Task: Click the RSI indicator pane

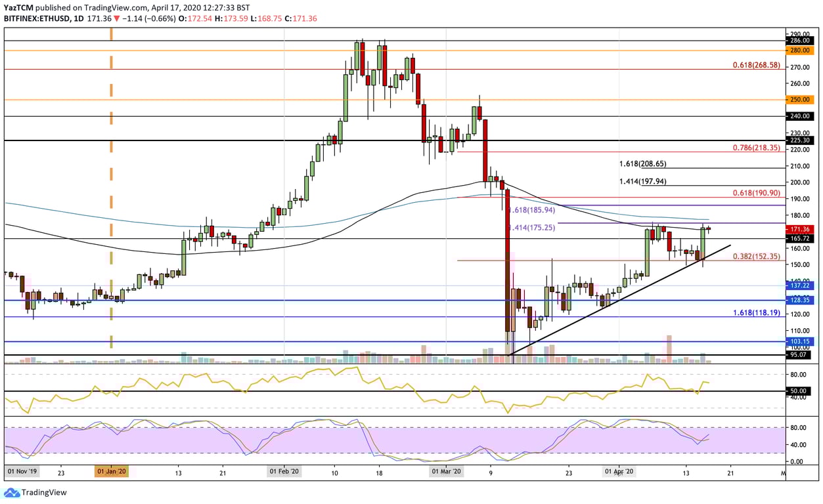Action: (394, 387)
